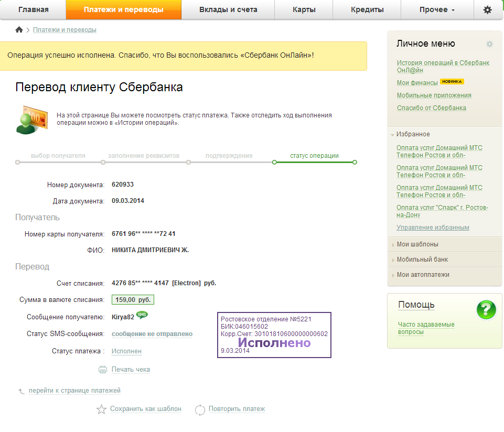Click the Исполнен payment status link
The height and width of the screenshot is (432, 504).
[x=126, y=351]
